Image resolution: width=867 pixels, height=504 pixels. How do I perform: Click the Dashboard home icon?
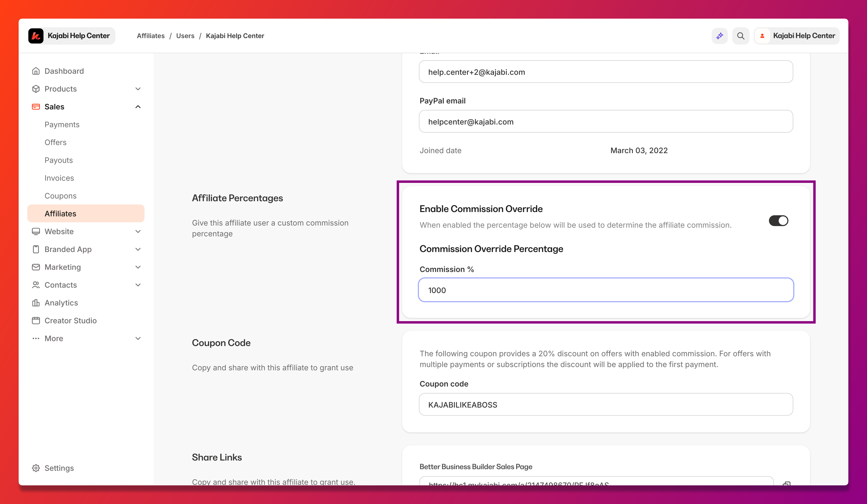pos(36,71)
